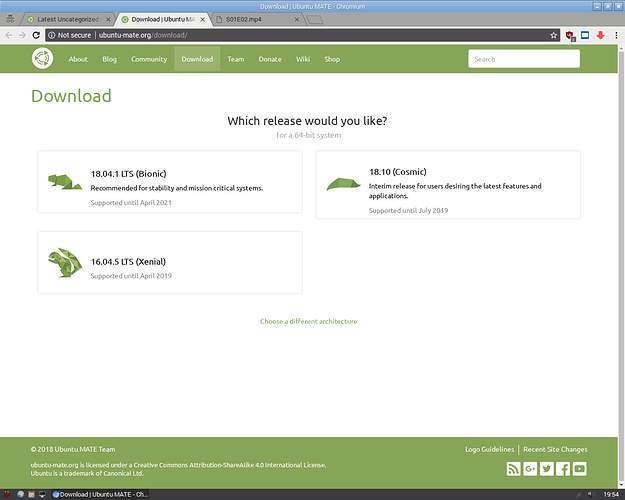Open the red shield extension icon
This screenshot has height=500, width=625.
pyautogui.click(x=570, y=36)
